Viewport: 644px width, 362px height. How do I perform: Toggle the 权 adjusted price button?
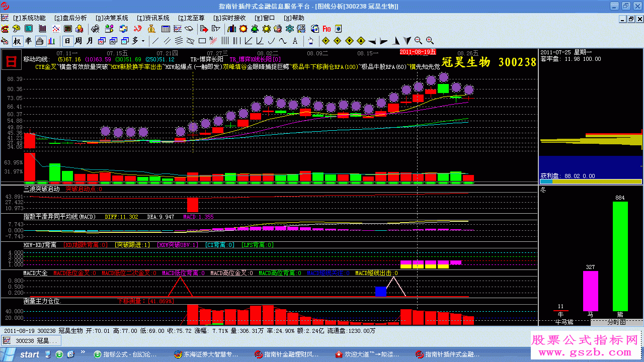pos(17,41)
